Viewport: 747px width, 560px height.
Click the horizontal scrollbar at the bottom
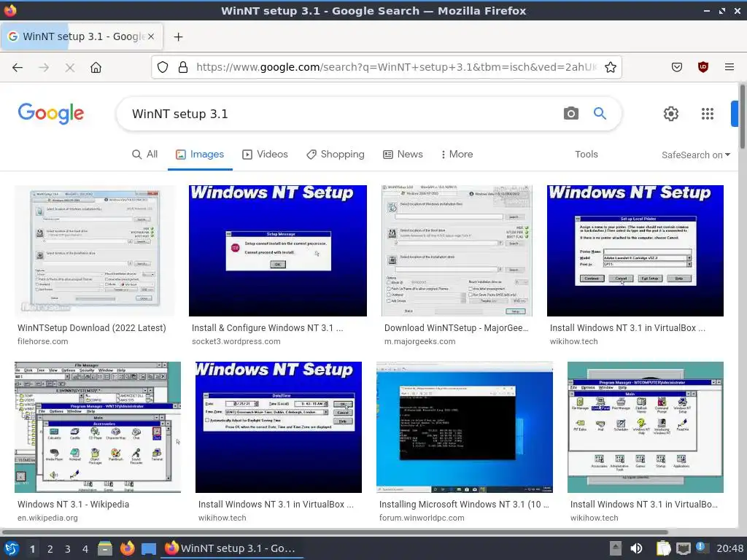pyautogui.click(x=335, y=532)
